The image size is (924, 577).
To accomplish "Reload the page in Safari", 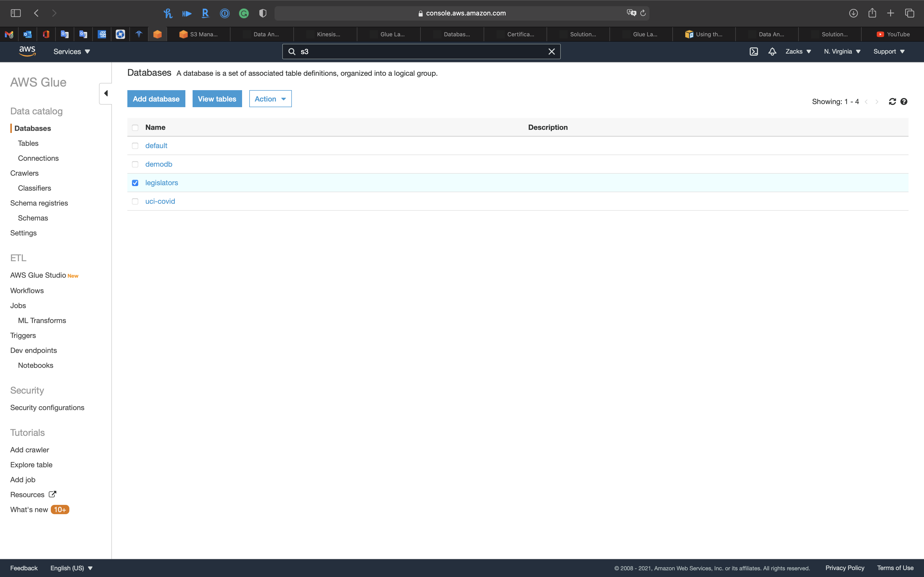I will (x=643, y=13).
